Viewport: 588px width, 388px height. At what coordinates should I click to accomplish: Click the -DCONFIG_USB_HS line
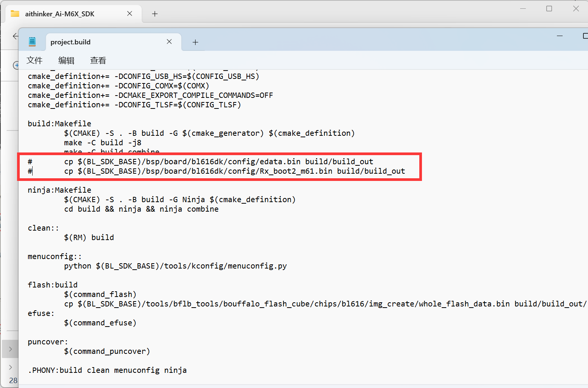click(143, 76)
